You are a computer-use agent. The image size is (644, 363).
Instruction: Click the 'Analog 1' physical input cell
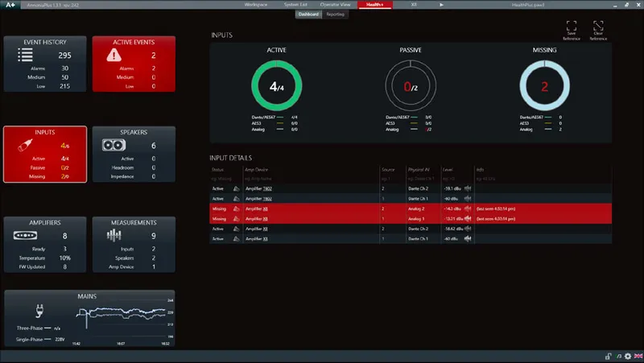[x=416, y=219]
